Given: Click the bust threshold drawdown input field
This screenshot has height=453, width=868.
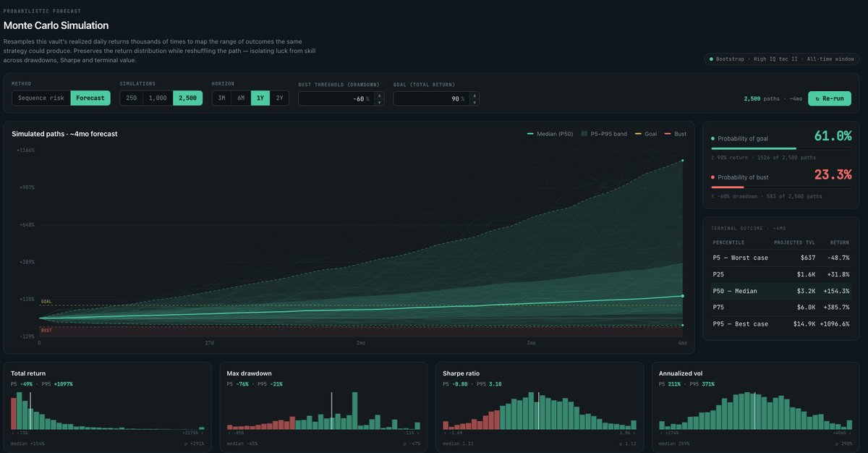Looking at the screenshot, I should coord(336,98).
